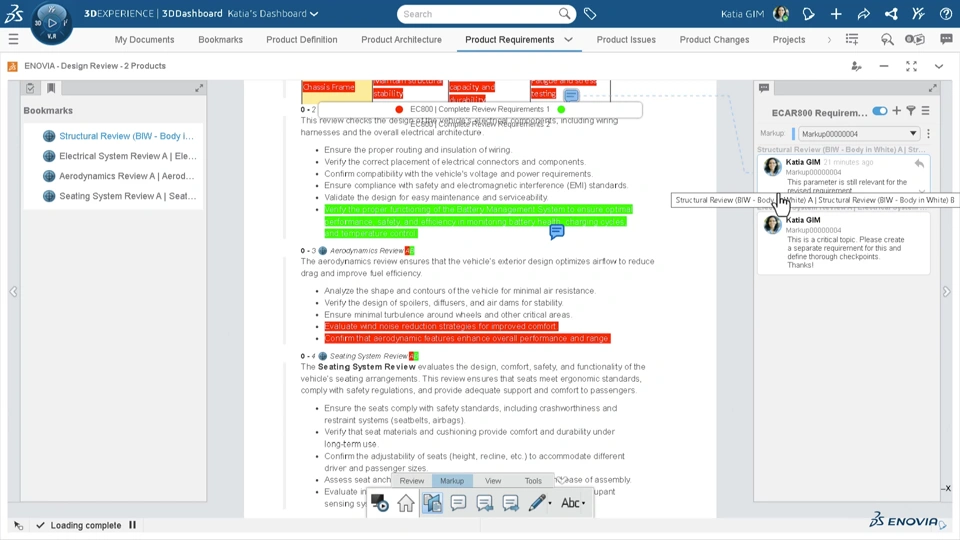960x540 pixels.
Task: Click the pause icon in the status bar
Action: [x=132, y=525]
